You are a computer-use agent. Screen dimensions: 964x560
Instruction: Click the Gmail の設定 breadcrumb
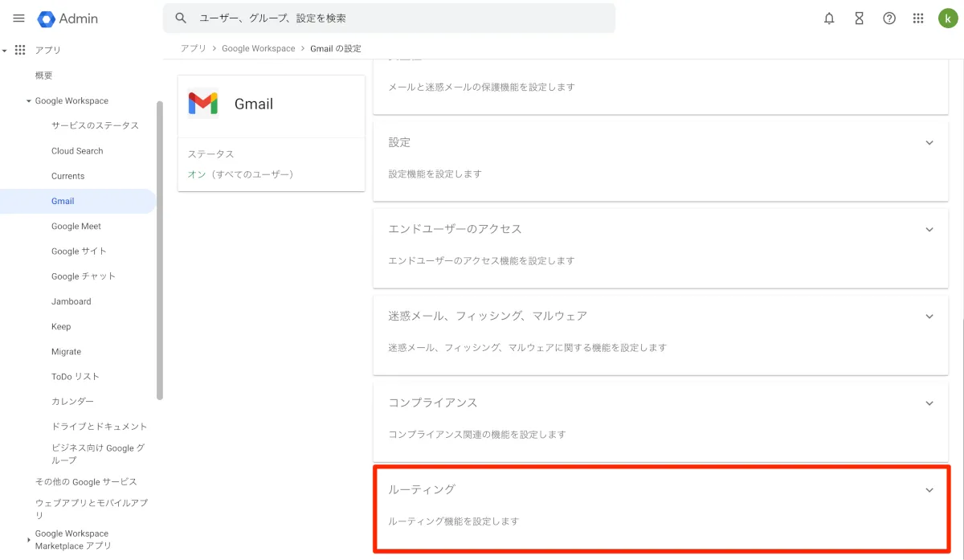pos(336,48)
